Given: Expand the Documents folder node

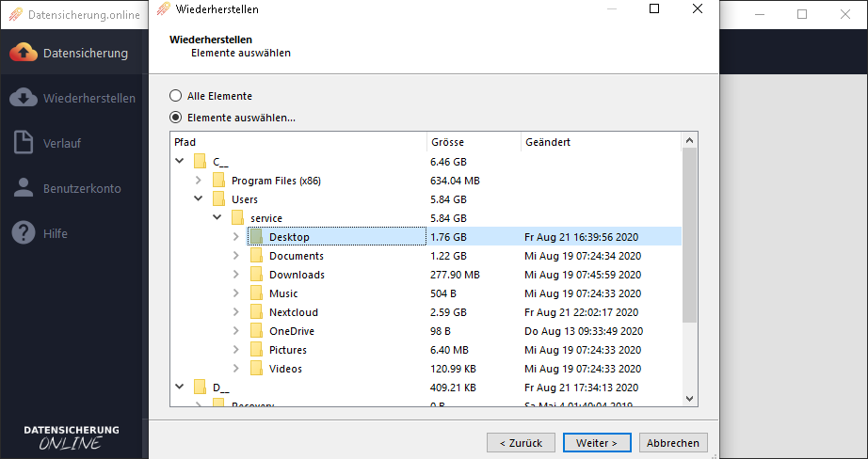Looking at the screenshot, I should tap(235, 256).
